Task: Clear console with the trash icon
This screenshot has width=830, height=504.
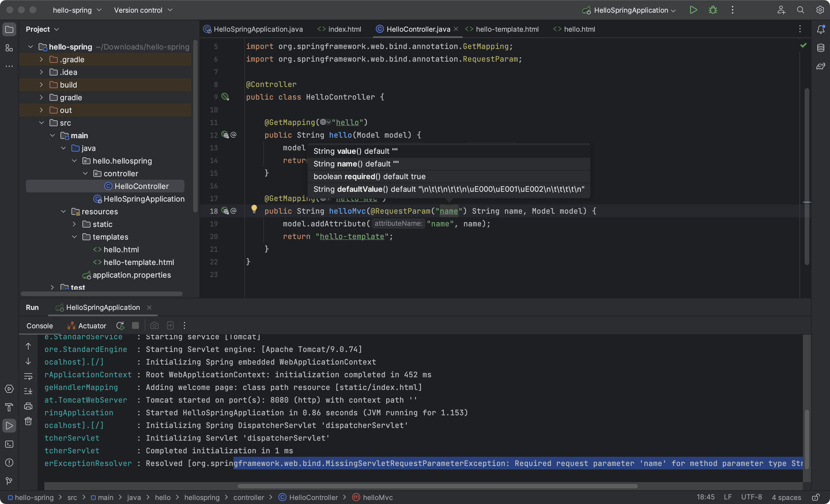Action: pyautogui.click(x=28, y=421)
